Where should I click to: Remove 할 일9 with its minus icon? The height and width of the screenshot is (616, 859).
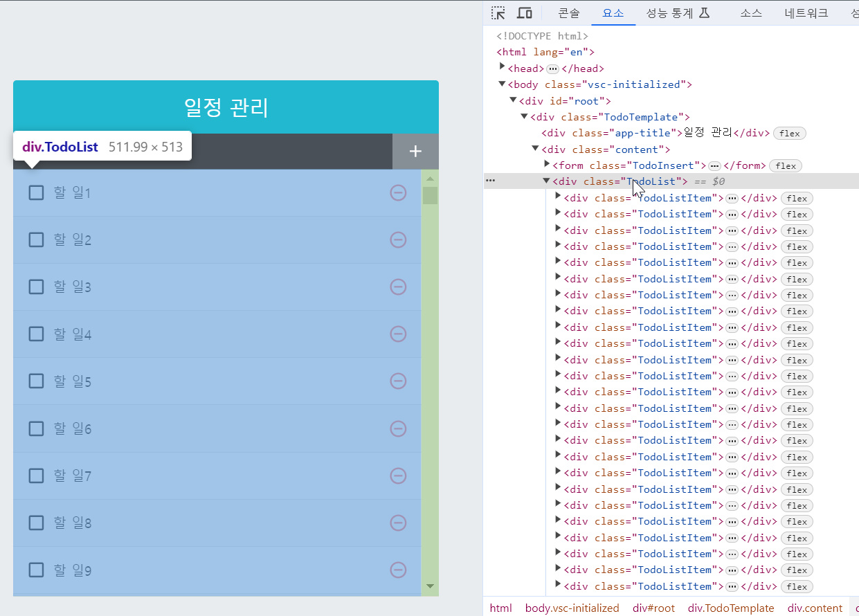[398, 570]
